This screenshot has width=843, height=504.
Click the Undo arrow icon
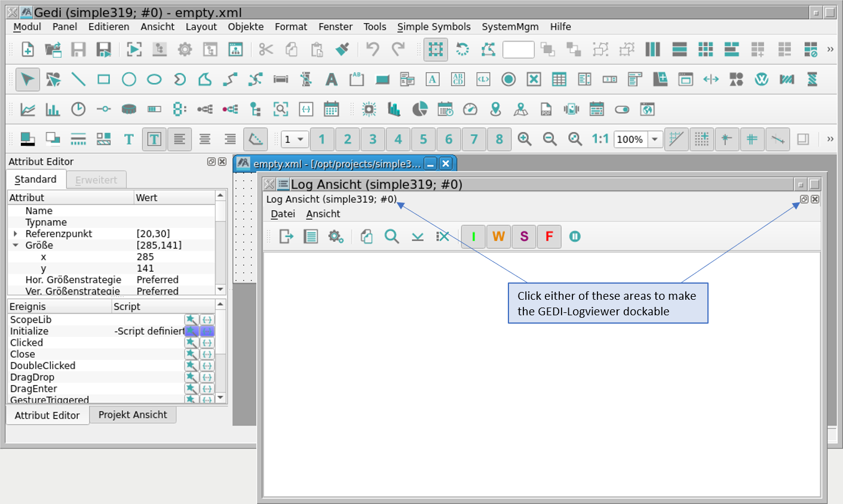(x=373, y=50)
